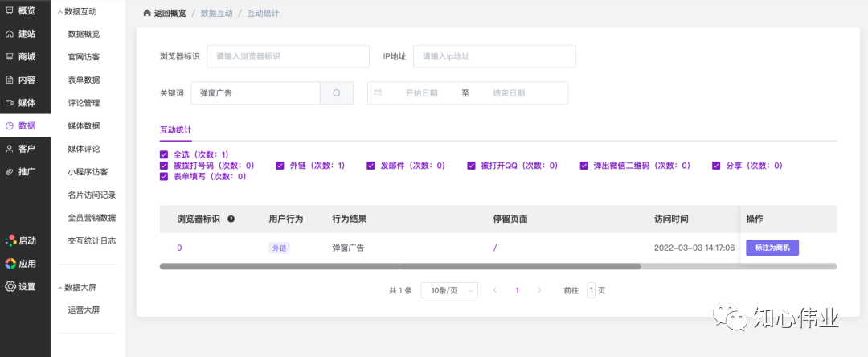868x357 pixels.
Task: Open 名片访问记录 submenu item
Action: pyautogui.click(x=92, y=195)
